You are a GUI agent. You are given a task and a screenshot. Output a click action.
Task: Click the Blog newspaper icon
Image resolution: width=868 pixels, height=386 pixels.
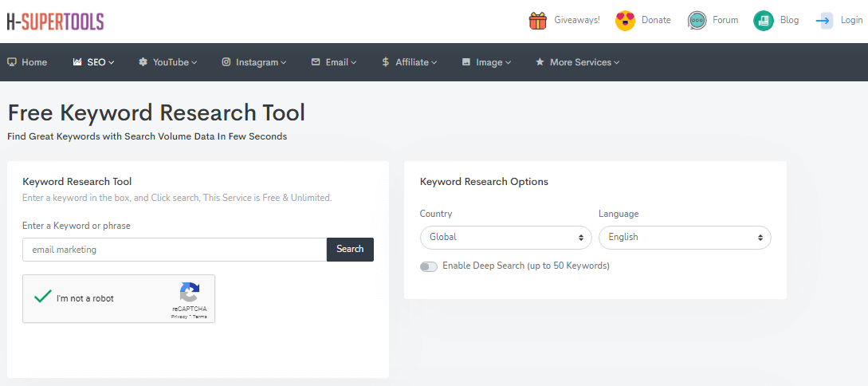764,21
